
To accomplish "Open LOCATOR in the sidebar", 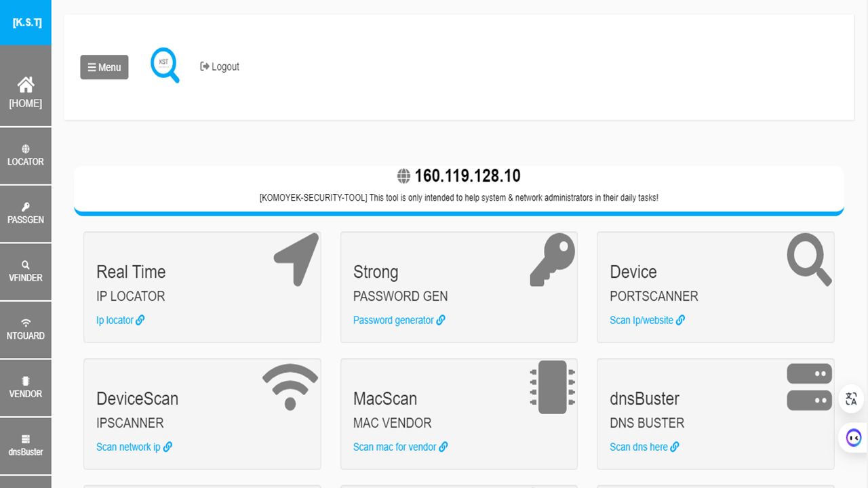I will click(x=25, y=156).
